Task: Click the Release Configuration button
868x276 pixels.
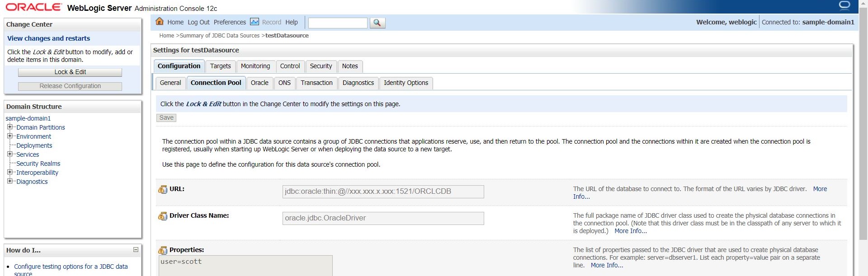Action: 70,86
